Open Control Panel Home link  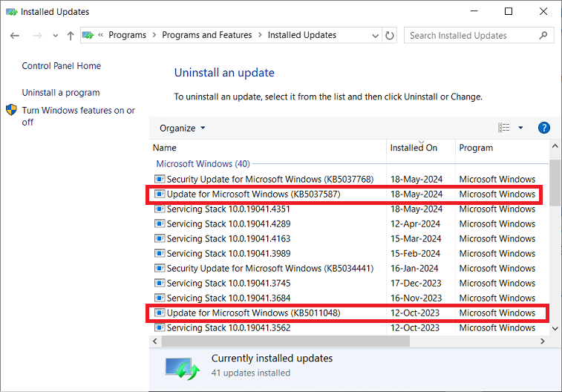tap(61, 66)
